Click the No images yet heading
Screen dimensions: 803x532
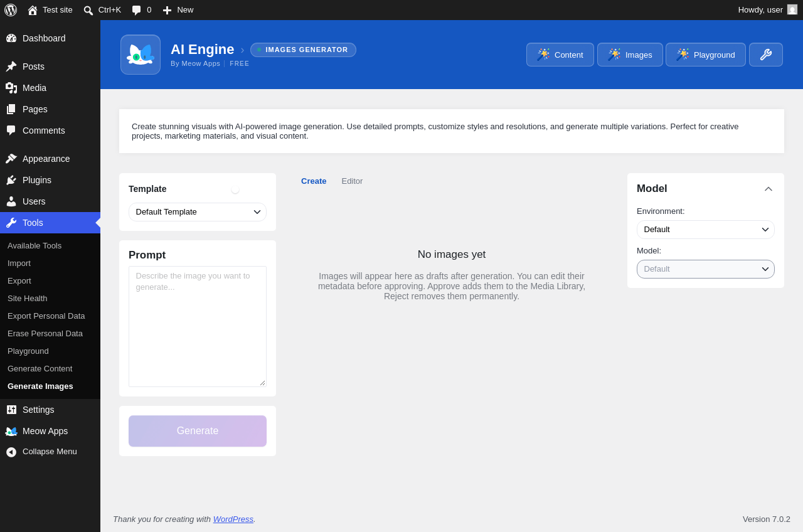pos(452,255)
